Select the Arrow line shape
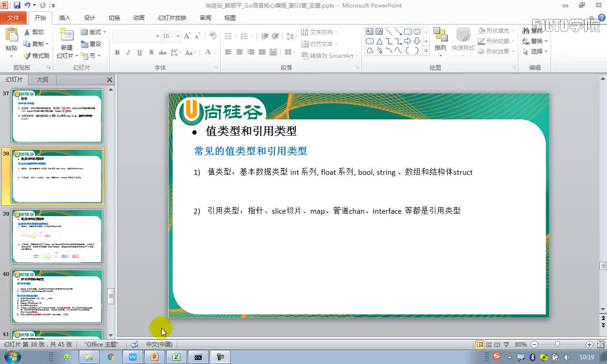The width and height of the screenshot is (607, 364). [398, 32]
